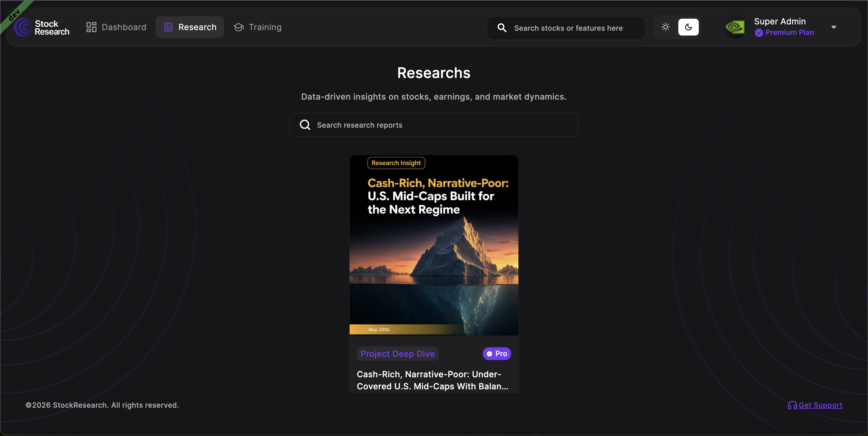
Task: Click the Pro badge on report card
Action: click(x=497, y=354)
